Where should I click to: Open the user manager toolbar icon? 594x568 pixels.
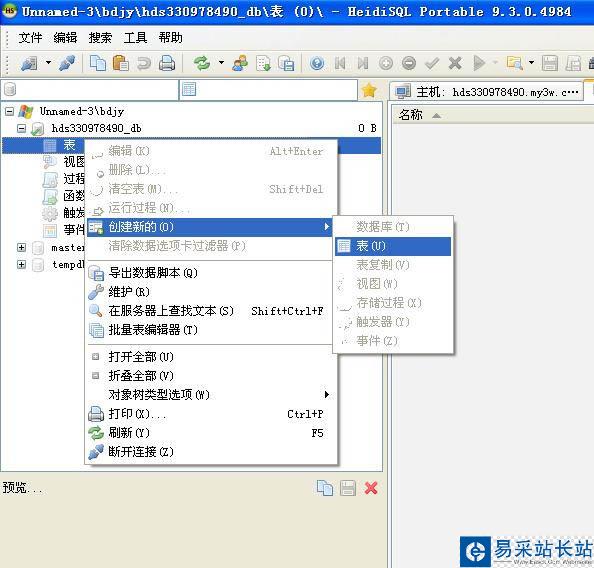point(240,63)
